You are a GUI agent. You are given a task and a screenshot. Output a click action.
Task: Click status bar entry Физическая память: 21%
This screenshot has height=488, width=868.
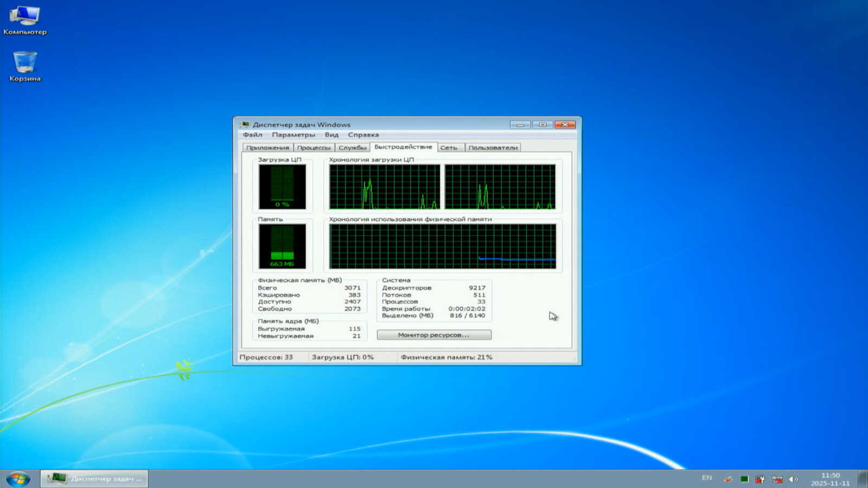click(x=446, y=357)
